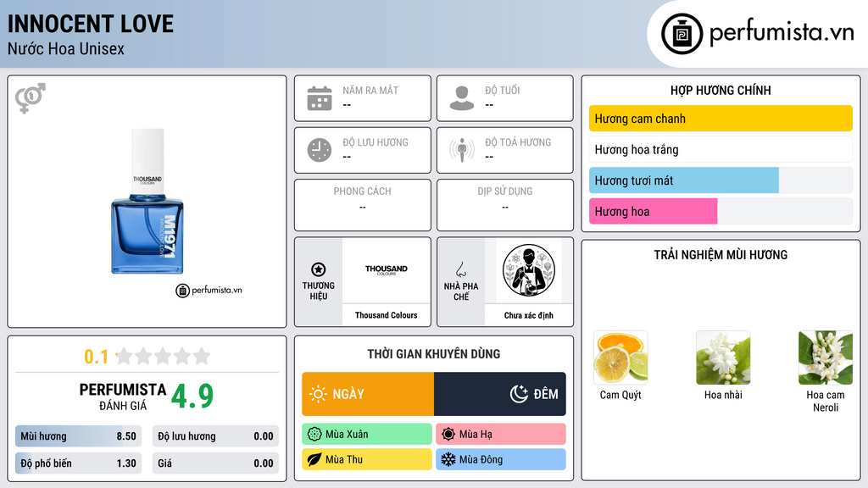
Task: Click the Mùi hương 8.50 score bar
Action: 79,436
